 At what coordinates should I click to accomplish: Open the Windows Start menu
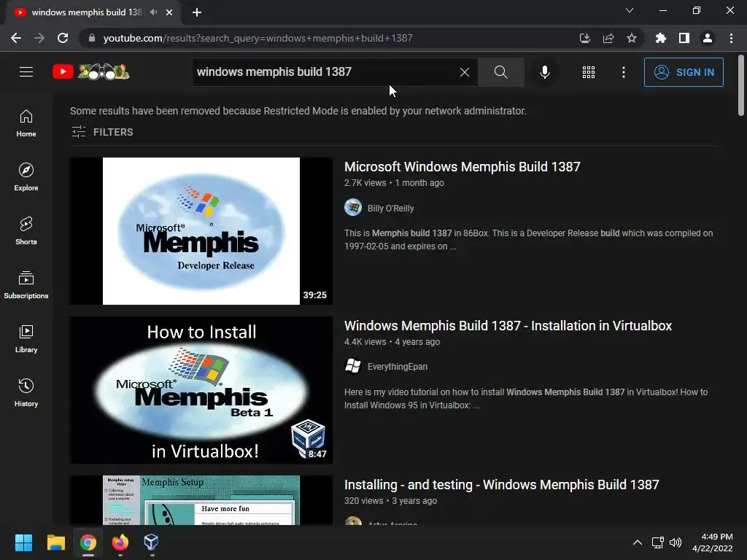tap(23, 542)
